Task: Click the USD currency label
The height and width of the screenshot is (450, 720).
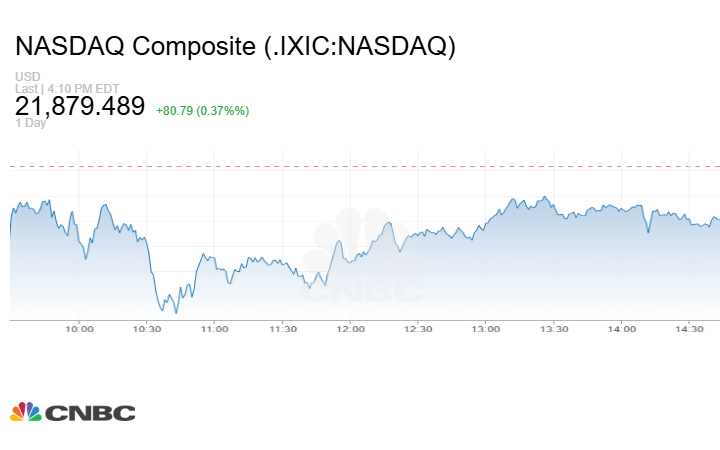Action: pos(26,77)
